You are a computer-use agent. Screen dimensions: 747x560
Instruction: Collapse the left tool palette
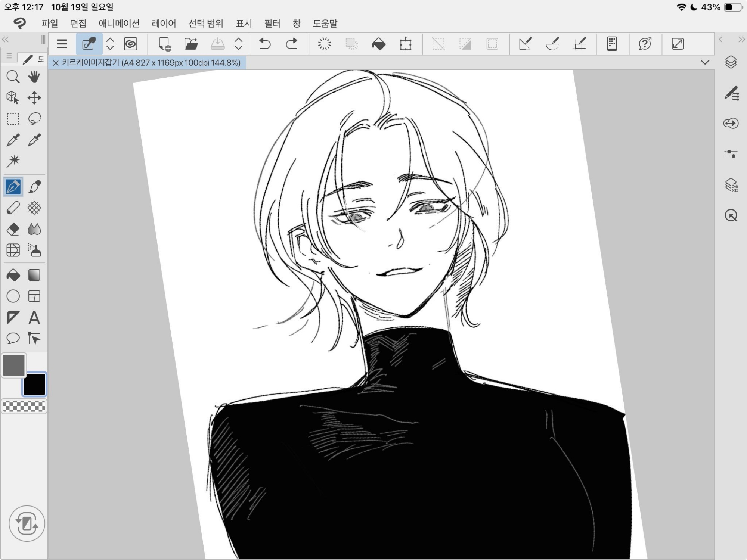coord(5,39)
